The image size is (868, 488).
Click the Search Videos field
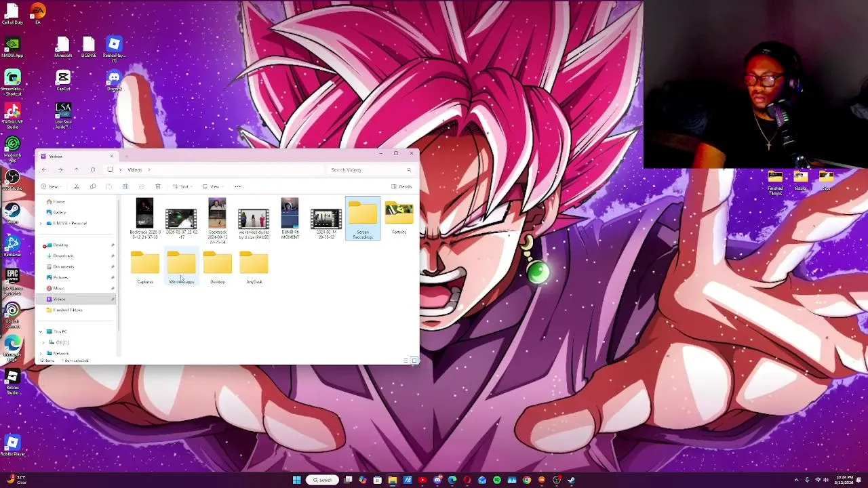coord(370,170)
